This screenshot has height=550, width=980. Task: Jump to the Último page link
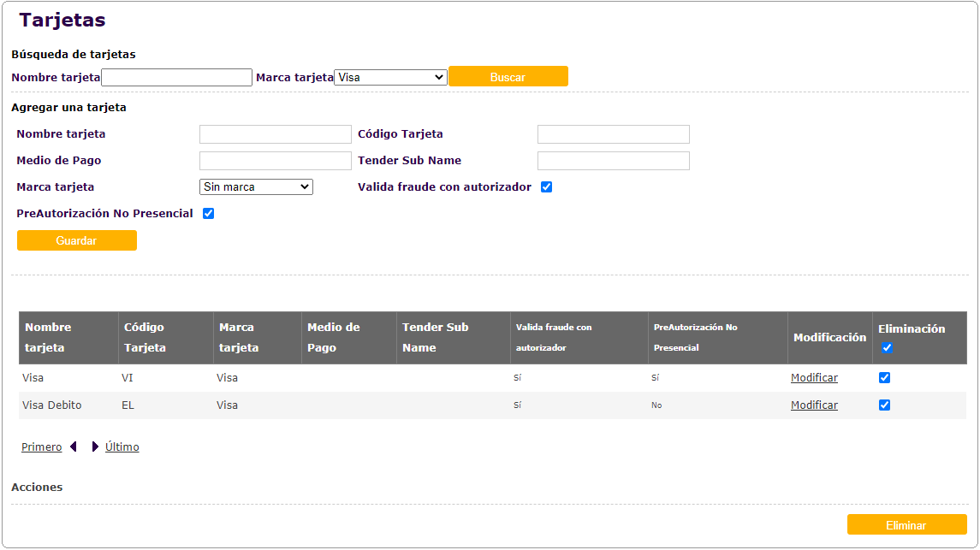click(122, 447)
